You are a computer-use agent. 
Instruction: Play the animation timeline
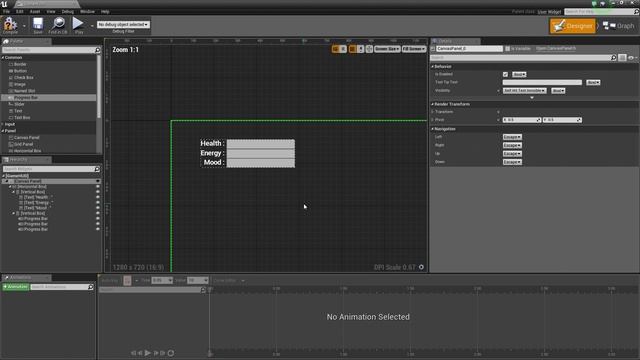148,353
